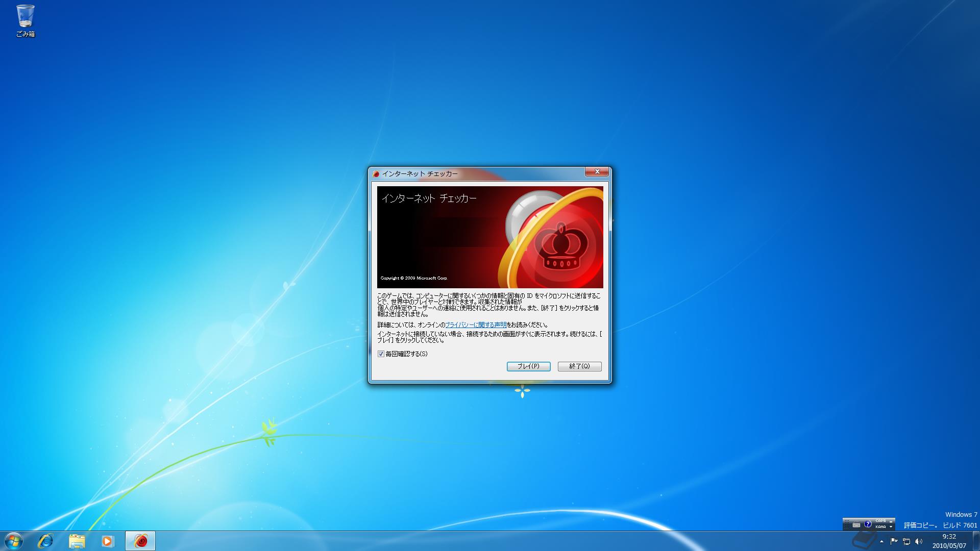The image size is (980, 551).
Task: Click the language bar drag handle
Action: click(846, 524)
